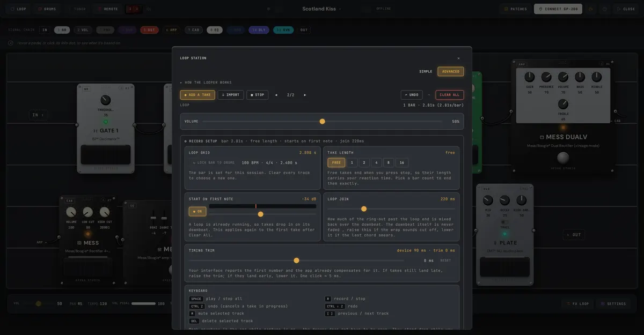
Task: Switch looper to Simple mode
Action: tap(426, 71)
